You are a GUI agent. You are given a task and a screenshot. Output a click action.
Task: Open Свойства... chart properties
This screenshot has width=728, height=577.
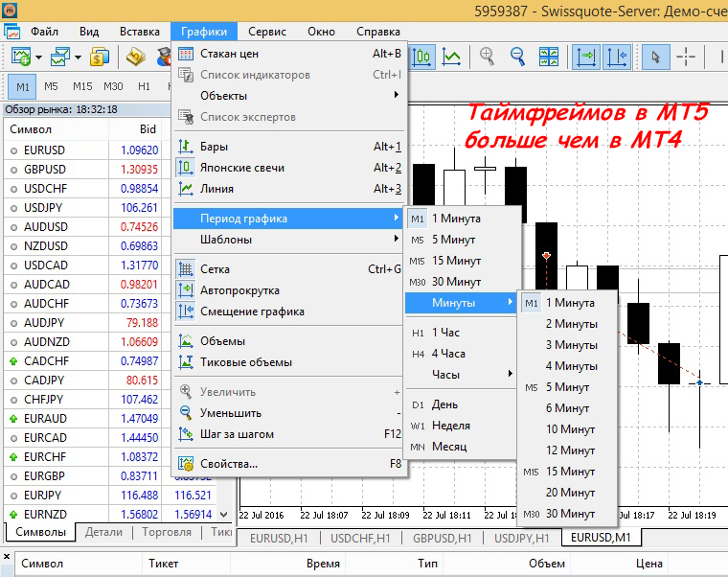tap(288, 464)
